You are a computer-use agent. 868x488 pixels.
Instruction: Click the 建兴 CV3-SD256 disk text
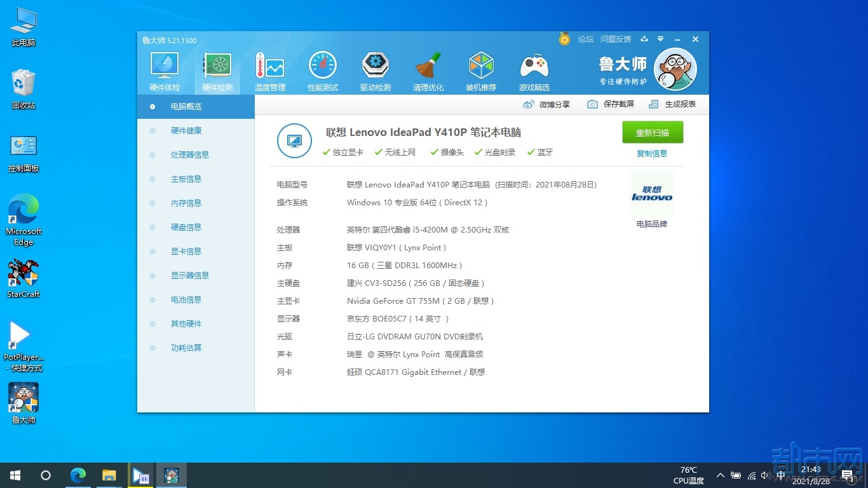(x=416, y=283)
